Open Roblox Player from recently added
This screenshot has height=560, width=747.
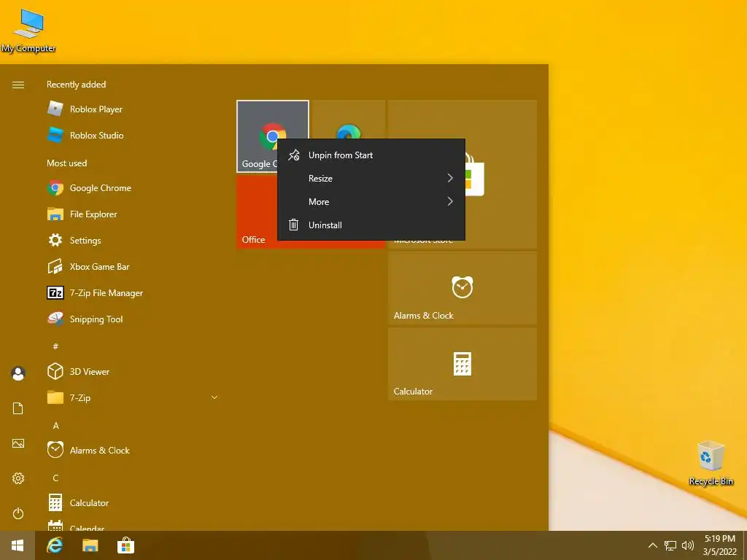(133, 109)
